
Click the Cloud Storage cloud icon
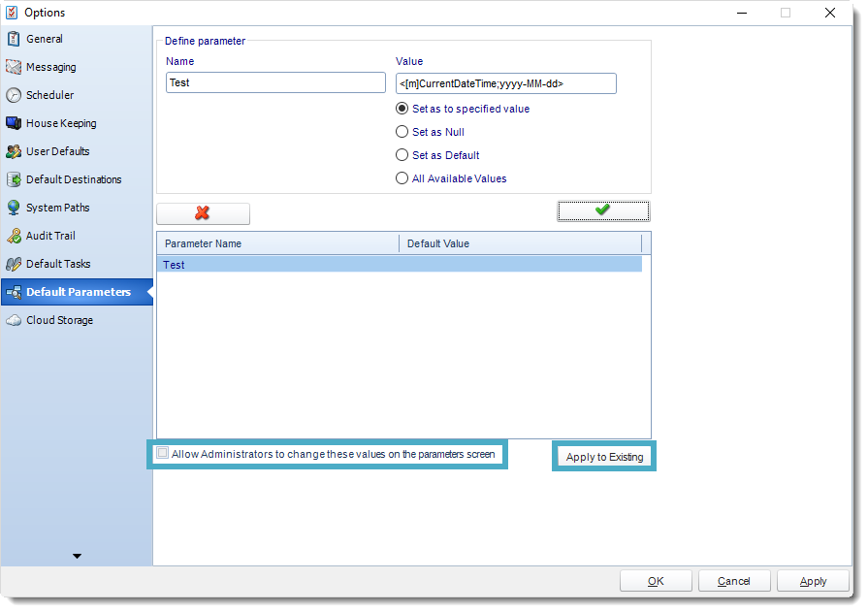coord(14,320)
